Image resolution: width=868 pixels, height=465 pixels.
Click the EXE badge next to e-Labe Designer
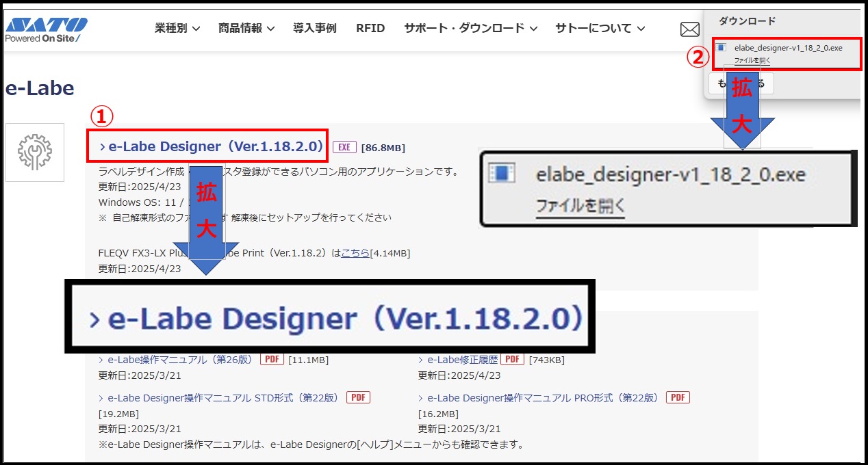345,147
